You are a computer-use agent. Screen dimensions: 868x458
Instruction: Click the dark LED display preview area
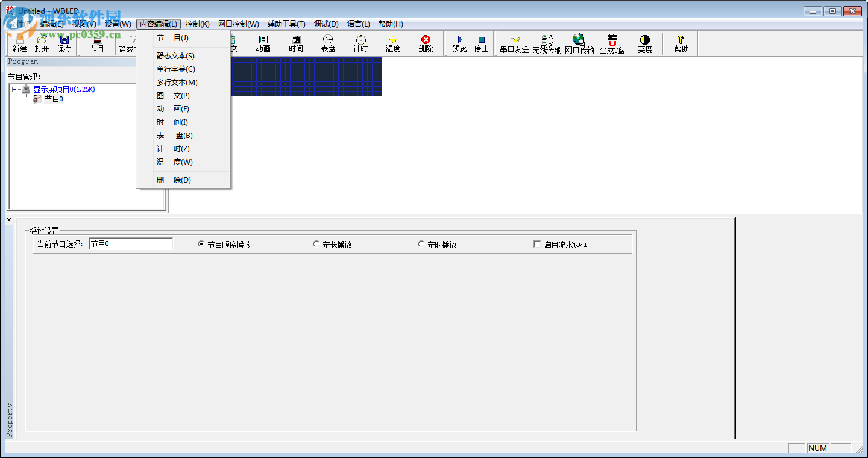pos(306,77)
